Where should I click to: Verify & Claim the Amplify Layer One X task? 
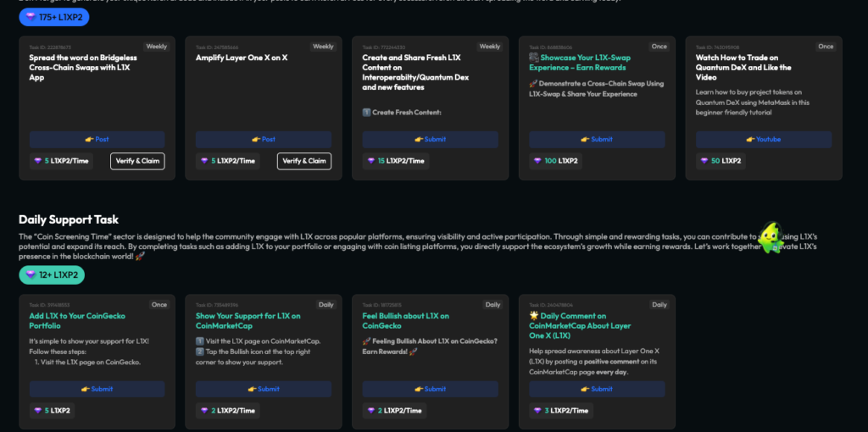pos(303,161)
